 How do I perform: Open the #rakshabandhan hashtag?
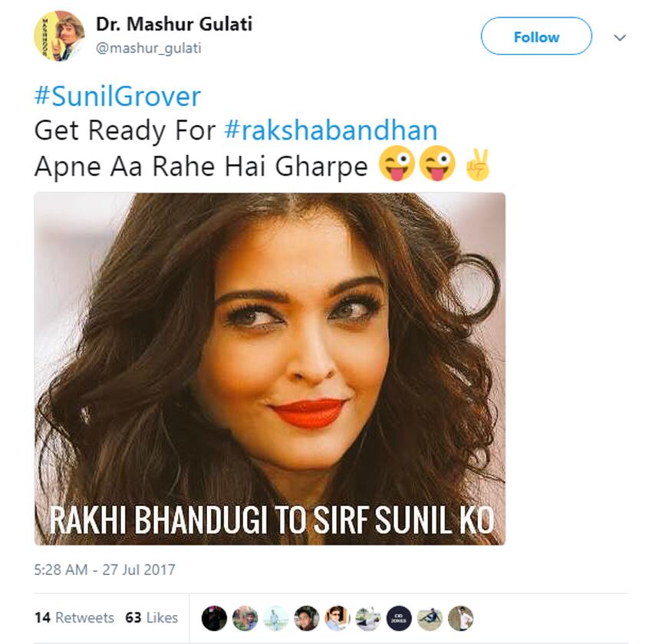[331, 130]
